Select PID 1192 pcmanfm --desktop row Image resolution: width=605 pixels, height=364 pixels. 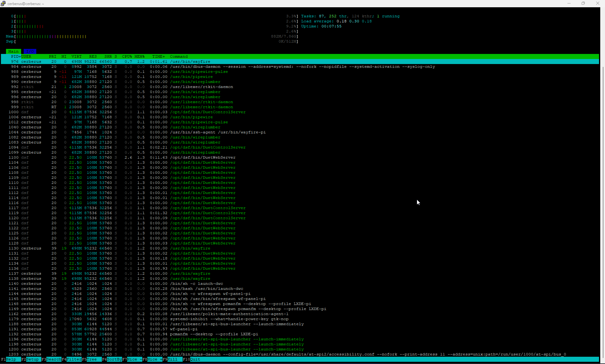300,334
